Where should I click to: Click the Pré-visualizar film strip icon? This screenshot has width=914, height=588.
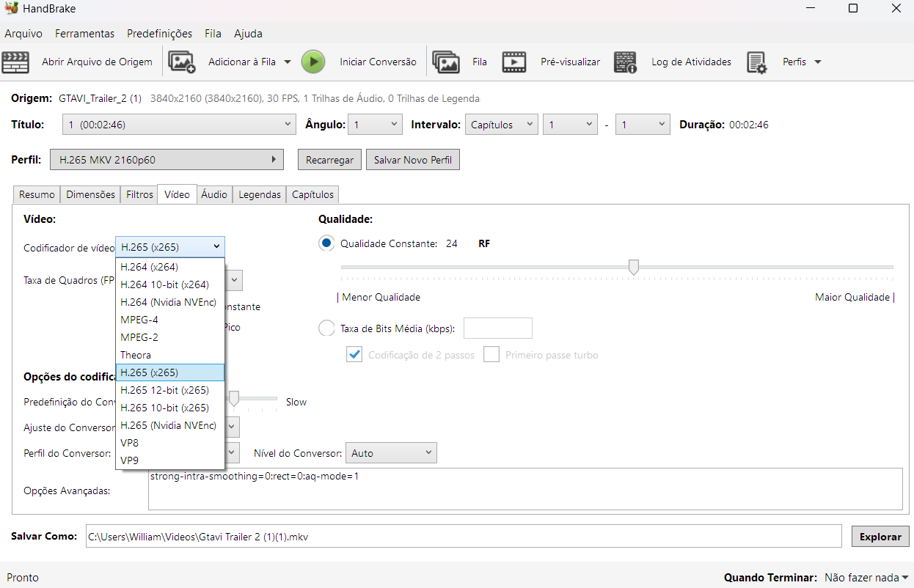click(514, 62)
